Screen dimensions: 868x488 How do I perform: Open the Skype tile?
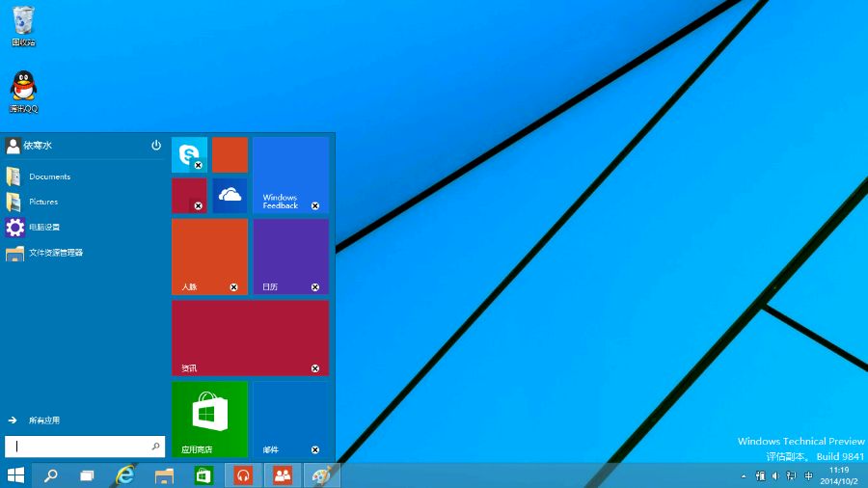coord(189,155)
